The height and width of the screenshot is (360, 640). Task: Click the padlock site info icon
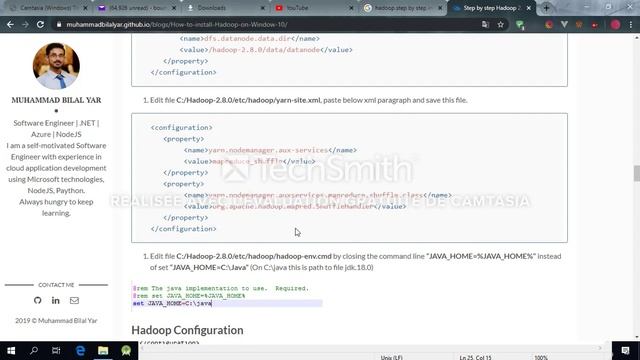click(59, 24)
